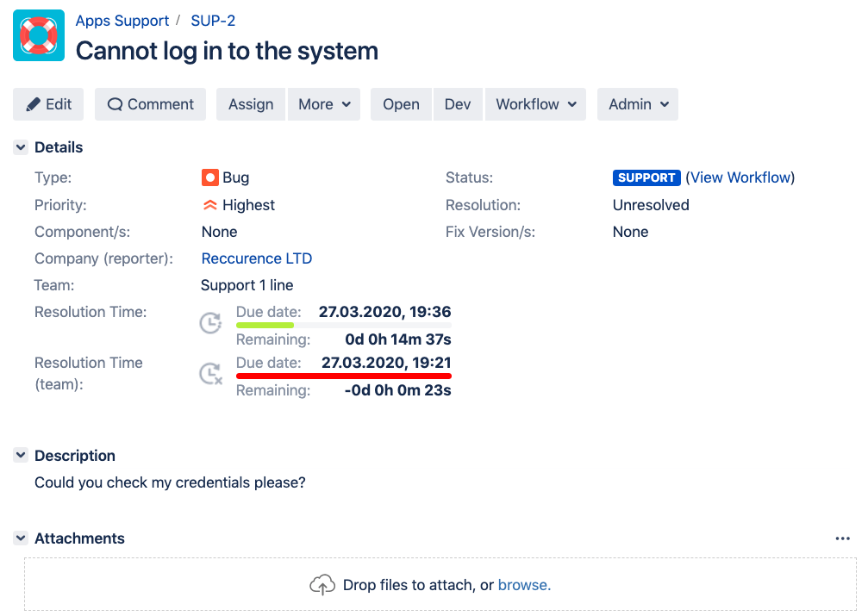Click the speech bubble icon in Comment
This screenshot has height=616, width=868.
[115, 104]
